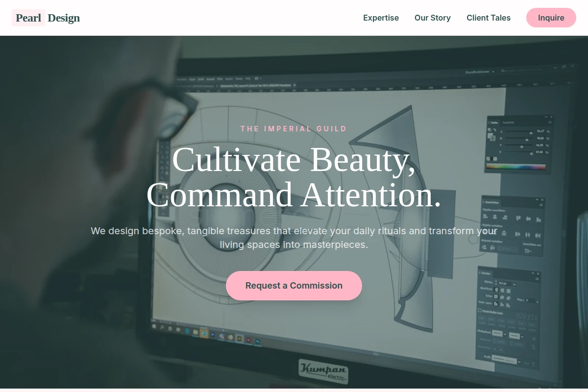Click the bespoke tangible treasures description paragraph
The image size is (588, 392).
pyautogui.click(x=294, y=238)
